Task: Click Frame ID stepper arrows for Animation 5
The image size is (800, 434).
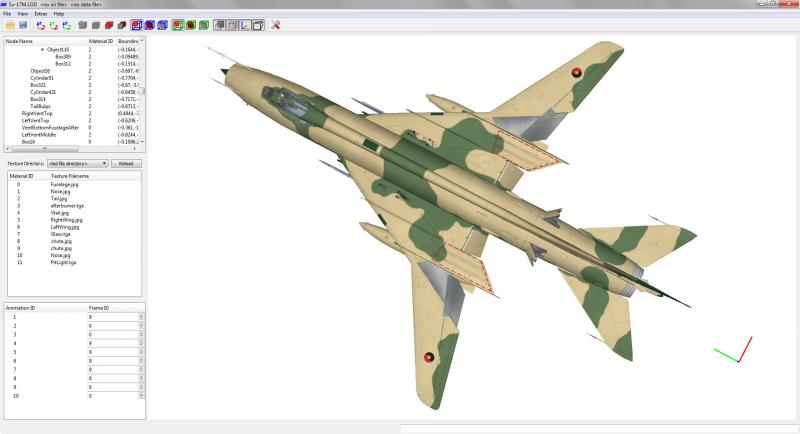Action: click(141, 352)
